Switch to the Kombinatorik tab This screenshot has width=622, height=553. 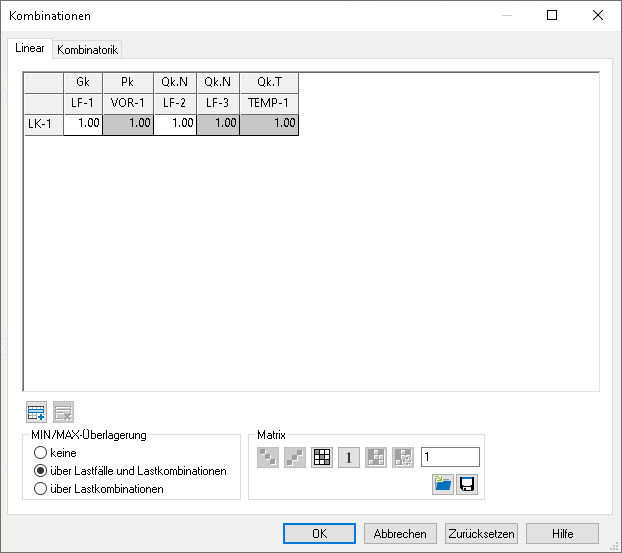[x=88, y=49]
